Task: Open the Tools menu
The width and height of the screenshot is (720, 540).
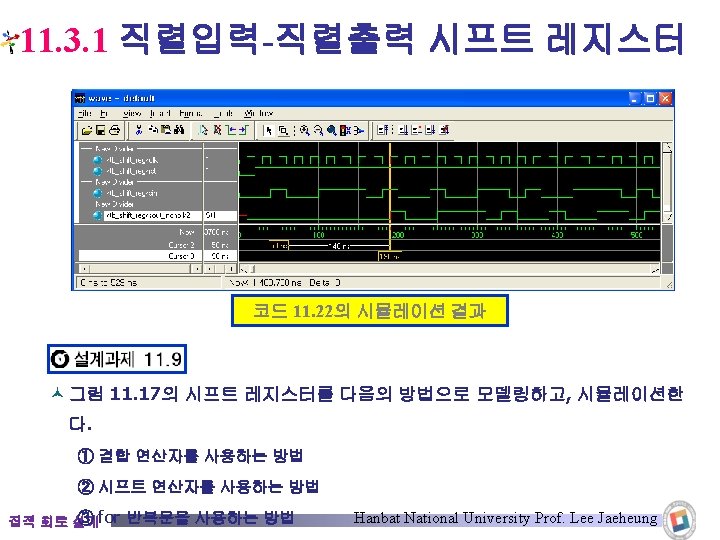Action: [x=224, y=113]
